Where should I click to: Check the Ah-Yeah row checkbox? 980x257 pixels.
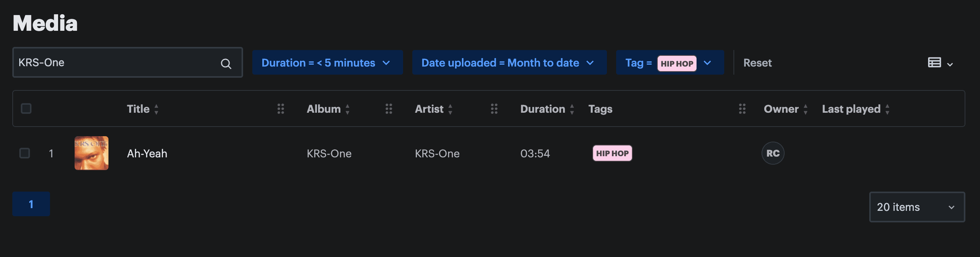[25, 153]
